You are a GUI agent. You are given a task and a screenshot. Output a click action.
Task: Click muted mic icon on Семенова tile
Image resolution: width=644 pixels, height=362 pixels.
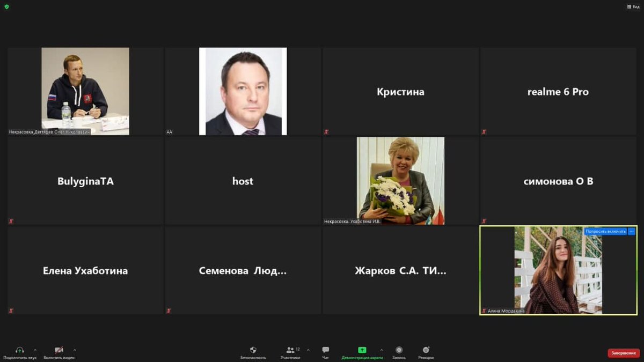(169, 311)
